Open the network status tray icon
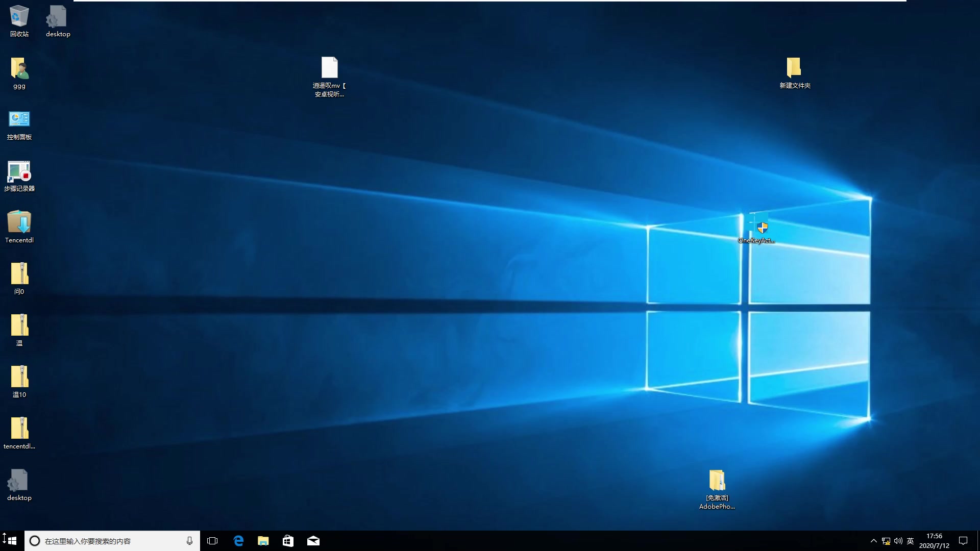This screenshot has width=980, height=551. point(887,541)
